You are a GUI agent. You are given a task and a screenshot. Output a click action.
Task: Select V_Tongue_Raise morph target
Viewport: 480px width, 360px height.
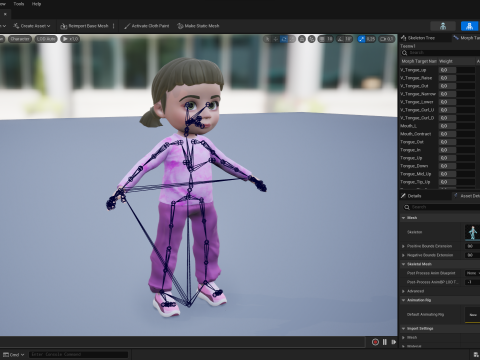click(416, 78)
